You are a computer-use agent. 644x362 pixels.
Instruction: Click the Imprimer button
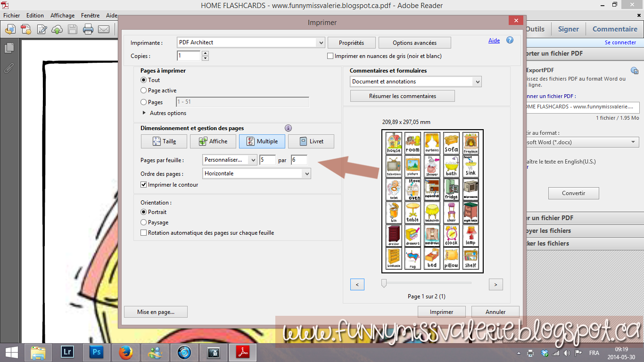point(442,312)
